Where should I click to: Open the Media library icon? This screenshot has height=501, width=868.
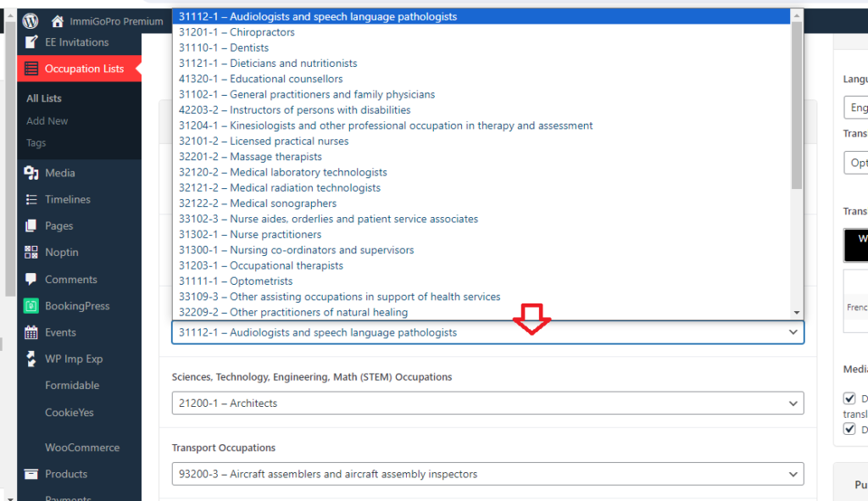31,173
